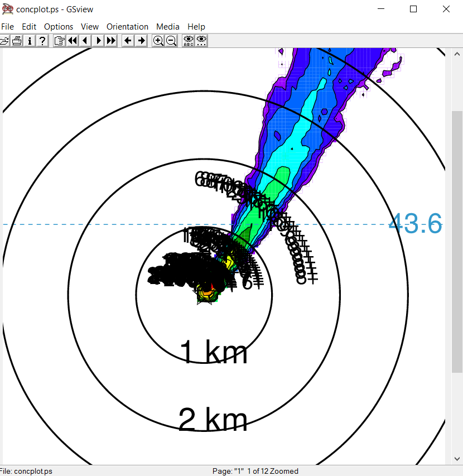Open the File menu

coord(7,27)
